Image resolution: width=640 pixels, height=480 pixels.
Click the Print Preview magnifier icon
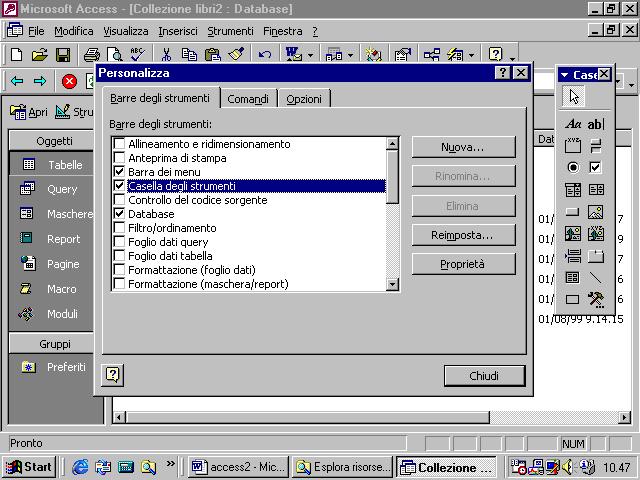[115, 55]
